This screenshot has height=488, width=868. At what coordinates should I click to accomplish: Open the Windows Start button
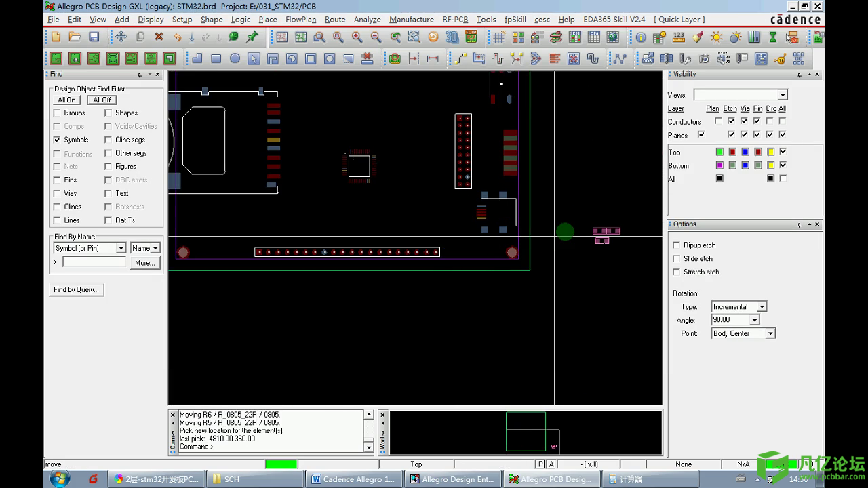60,479
